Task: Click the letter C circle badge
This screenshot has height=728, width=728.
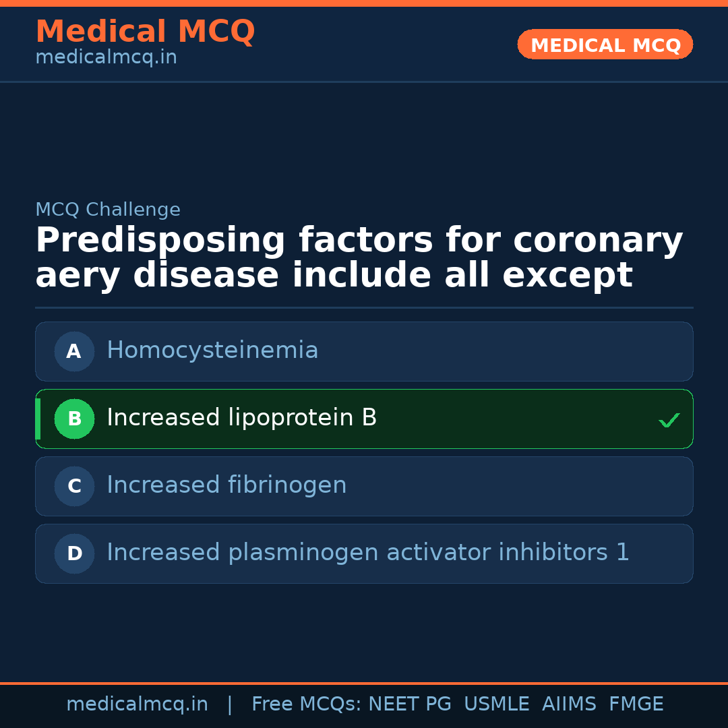Action: click(x=74, y=486)
